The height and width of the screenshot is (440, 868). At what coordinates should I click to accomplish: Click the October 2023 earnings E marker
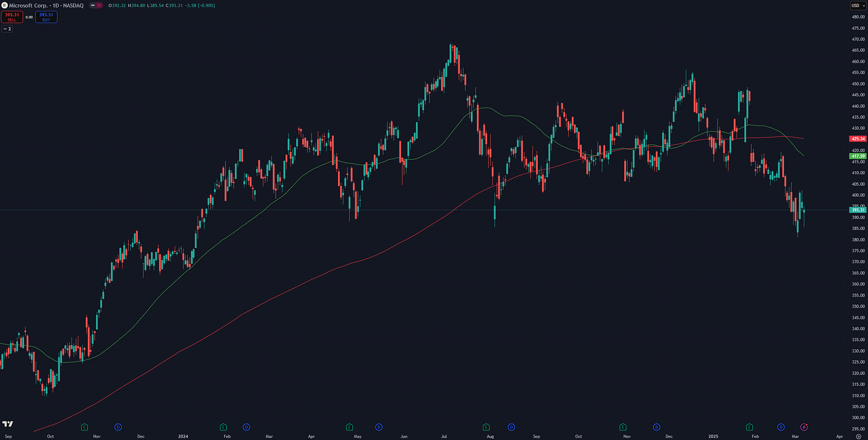click(84, 427)
